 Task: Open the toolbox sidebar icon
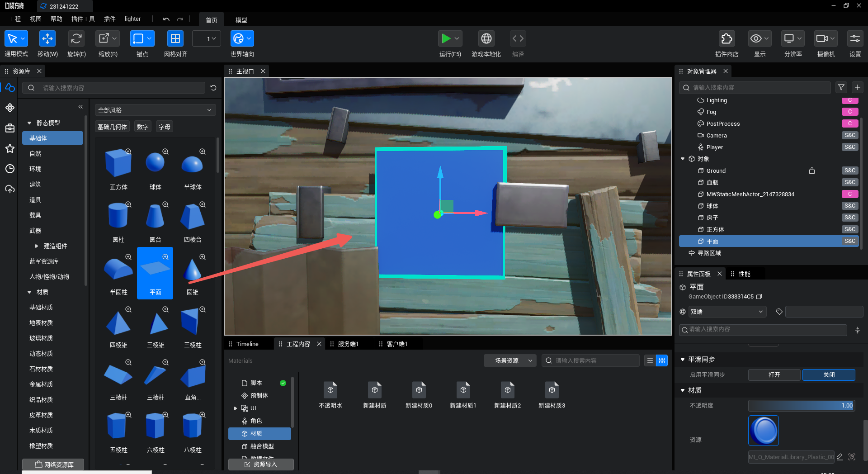point(10,128)
